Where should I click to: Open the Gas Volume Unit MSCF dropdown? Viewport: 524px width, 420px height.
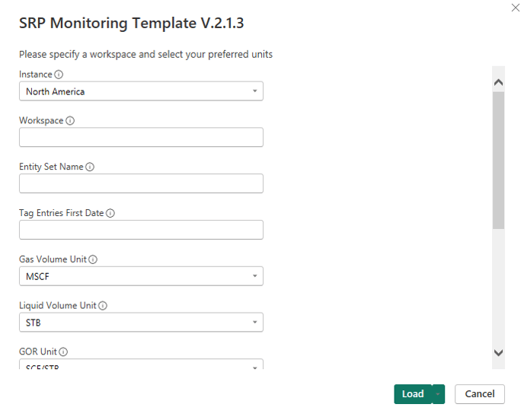(x=141, y=276)
